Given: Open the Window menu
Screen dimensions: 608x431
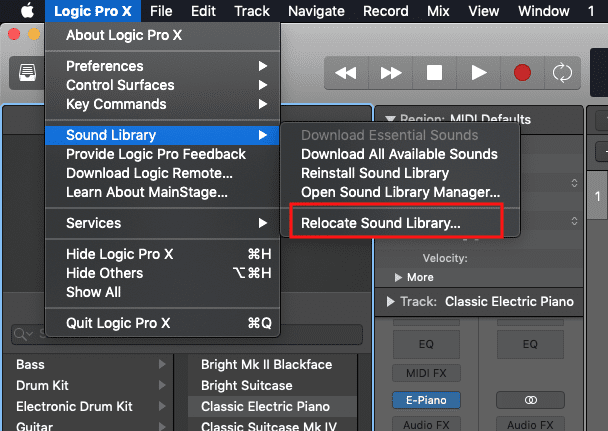Looking at the screenshot, I should click(x=544, y=11).
